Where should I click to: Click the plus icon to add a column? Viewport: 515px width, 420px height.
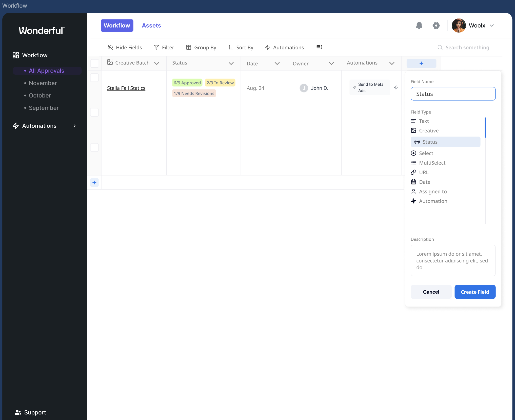[x=421, y=63]
